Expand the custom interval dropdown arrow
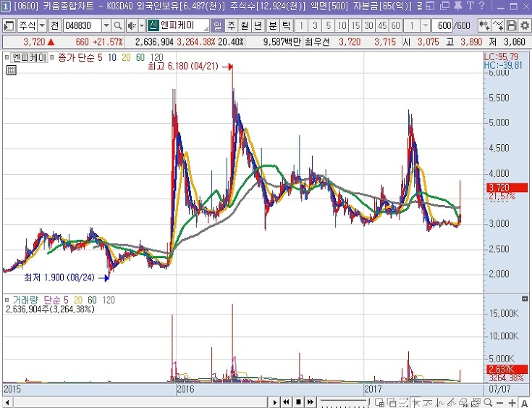This screenshot has height=408, width=532. (425, 25)
